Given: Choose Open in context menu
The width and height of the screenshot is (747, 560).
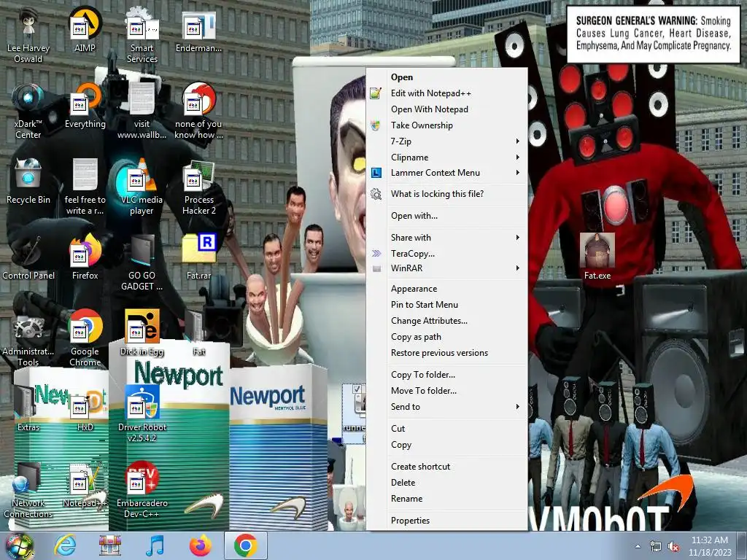Looking at the screenshot, I should (455, 77).
